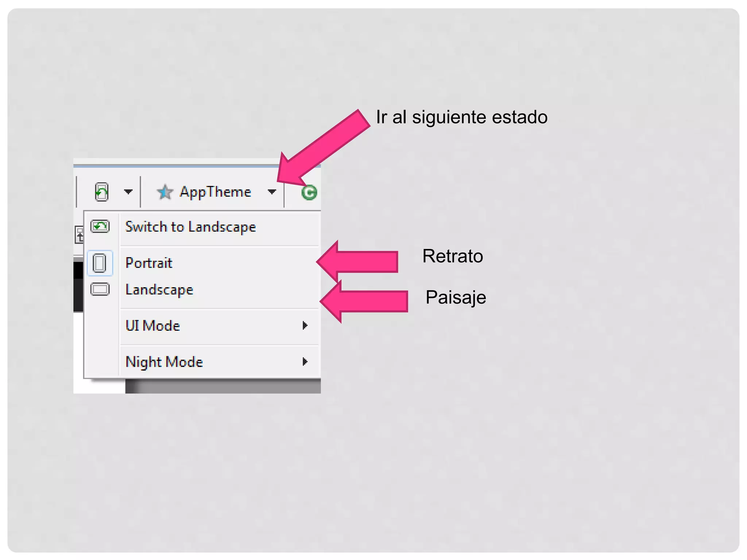Viewport: 747px width, 560px height.
Task: Click the screen orientation rotate icon in toolbar
Action: (x=102, y=192)
